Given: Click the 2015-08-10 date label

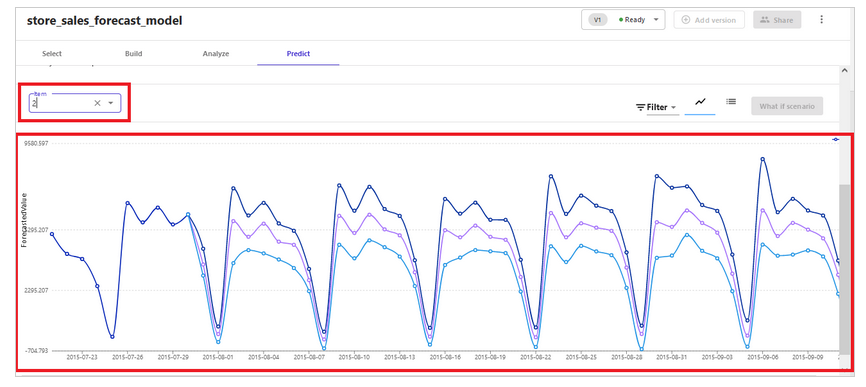Looking at the screenshot, I should (354, 357).
